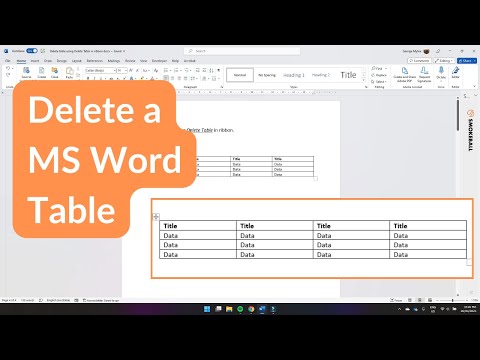This screenshot has height=360, width=480.
Task: Click Request Signatures icon
Action: point(424,74)
